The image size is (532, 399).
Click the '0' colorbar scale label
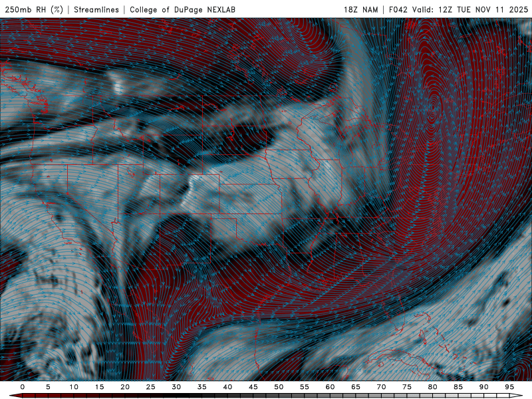pyautogui.click(x=23, y=387)
